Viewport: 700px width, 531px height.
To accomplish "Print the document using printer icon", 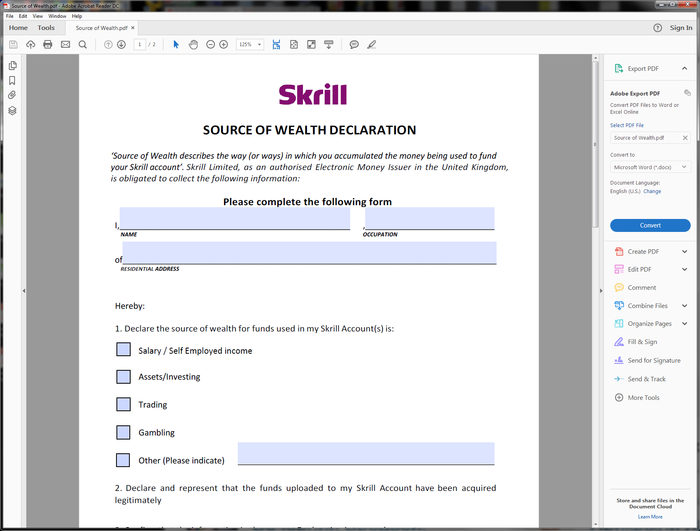I will (x=48, y=45).
